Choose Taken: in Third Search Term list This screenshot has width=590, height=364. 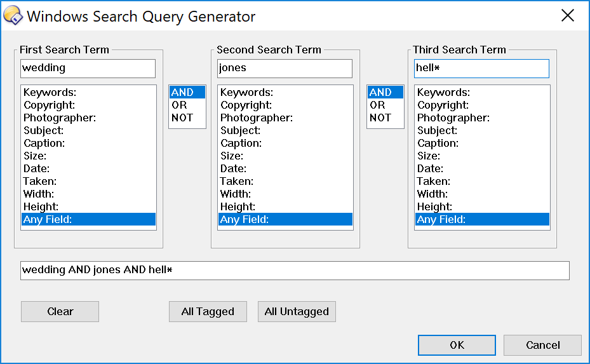point(482,182)
